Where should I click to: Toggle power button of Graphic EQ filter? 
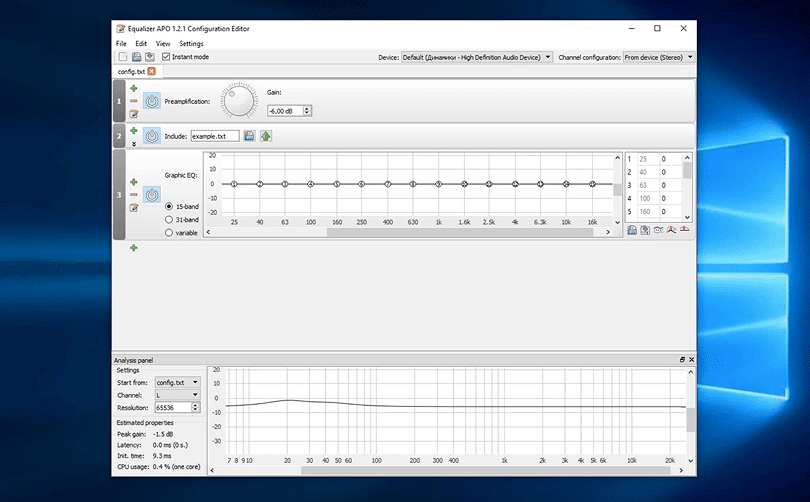151,195
